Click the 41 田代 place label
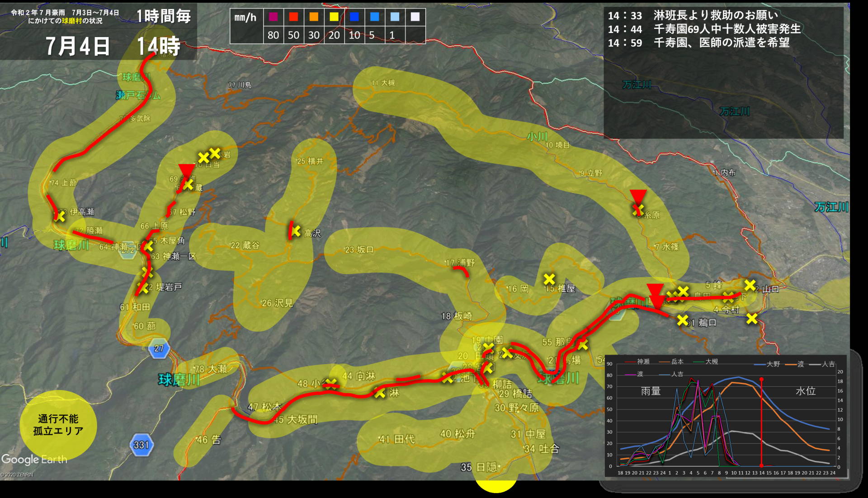 [396, 439]
